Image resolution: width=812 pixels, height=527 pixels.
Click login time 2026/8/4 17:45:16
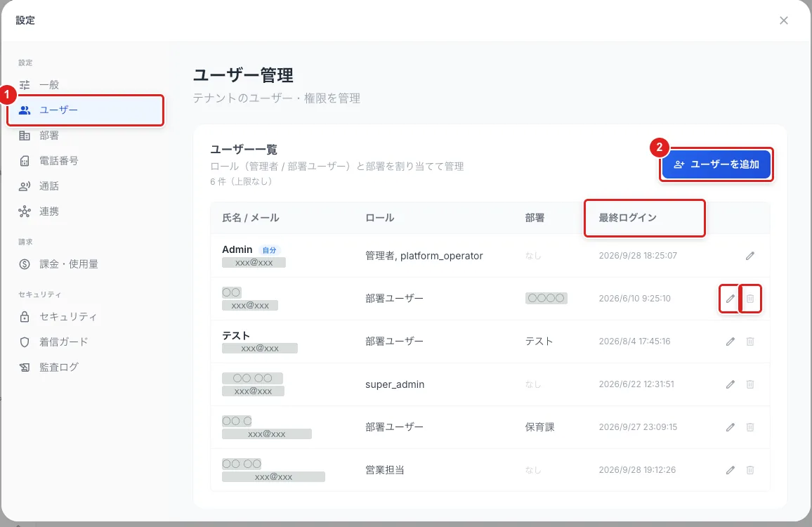pyautogui.click(x=634, y=341)
